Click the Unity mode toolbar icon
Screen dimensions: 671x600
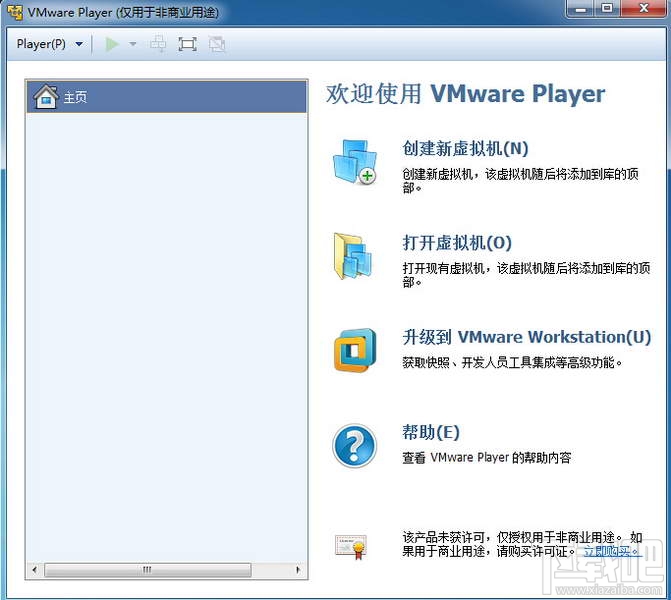(x=217, y=44)
